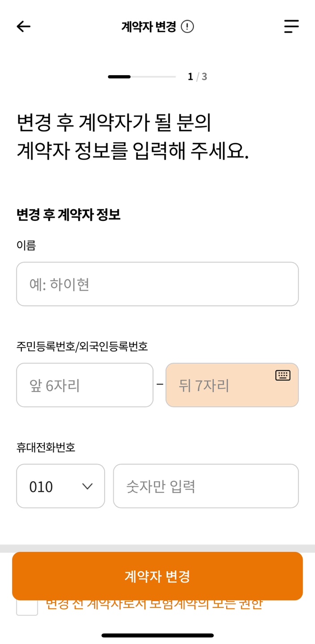
Task: Click the back arrow to return
Action: point(23,26)
